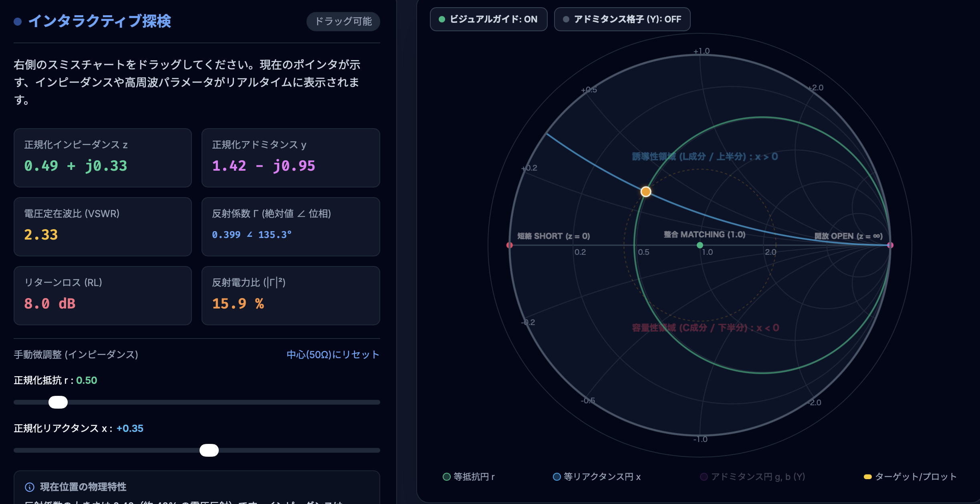Click the 正規化抵抗 r value 0.50

pos(87,380)
